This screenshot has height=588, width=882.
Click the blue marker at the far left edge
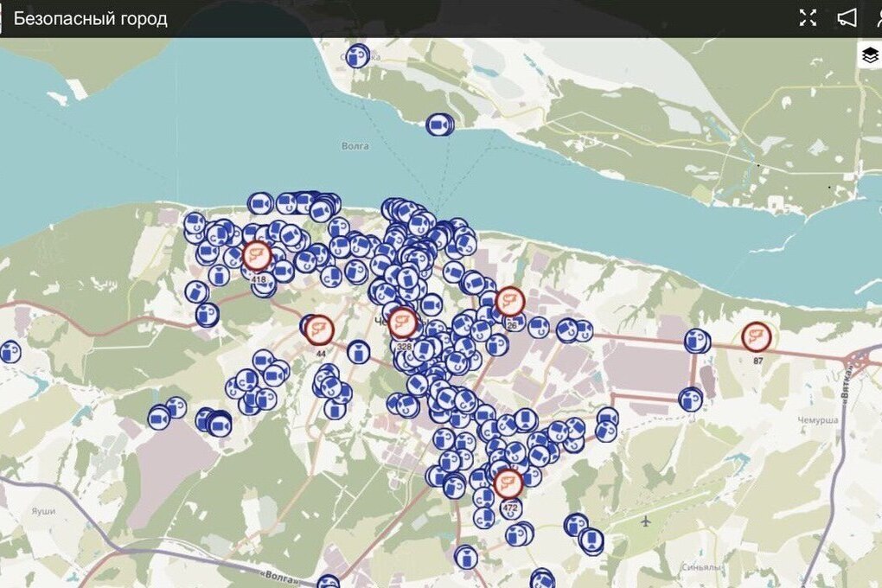point(9,352)
